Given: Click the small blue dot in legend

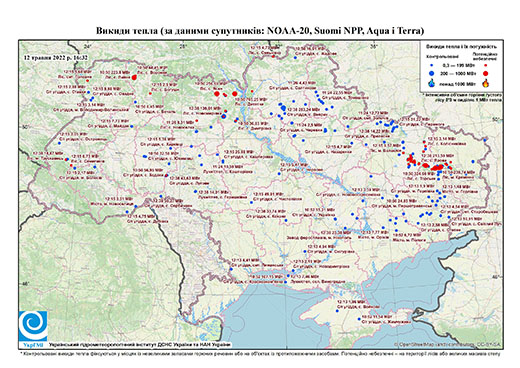Looking at the screenshot, I should coord(432,66).
